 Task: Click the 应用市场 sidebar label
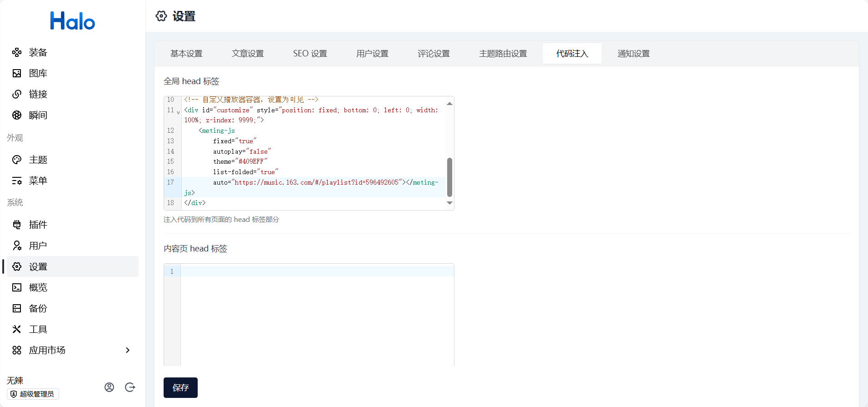tap(47, 350)
